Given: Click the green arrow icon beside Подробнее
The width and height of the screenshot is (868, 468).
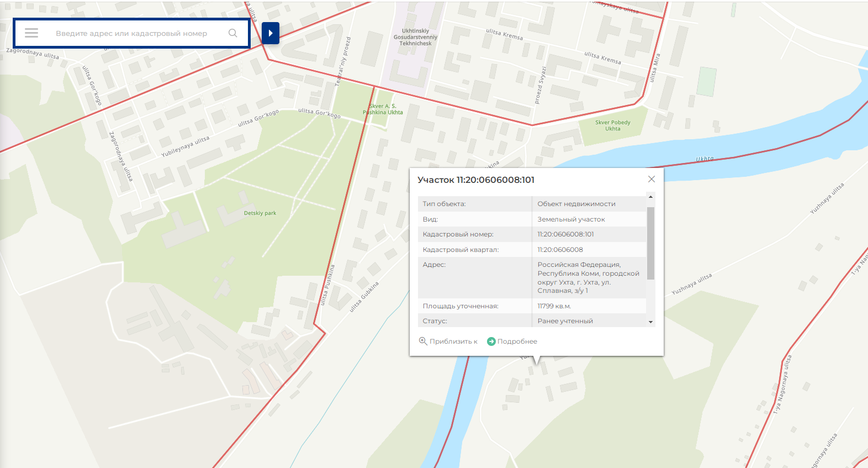Looking at the screenshot, I should coord(491,341).
